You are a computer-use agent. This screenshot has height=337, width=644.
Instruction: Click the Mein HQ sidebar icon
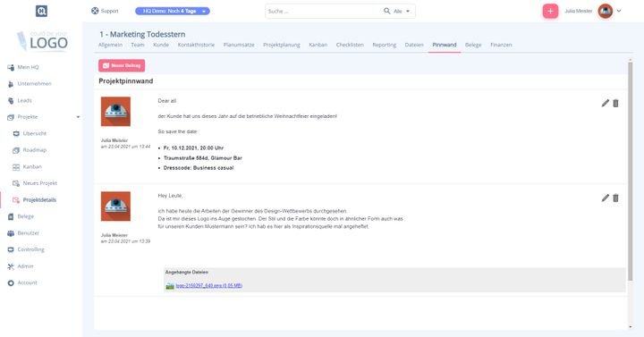[11, 67]
